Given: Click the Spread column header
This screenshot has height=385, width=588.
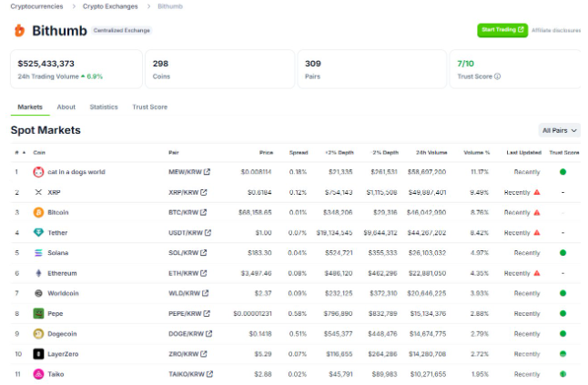Looking at the screenshot, I should point(299,153).
